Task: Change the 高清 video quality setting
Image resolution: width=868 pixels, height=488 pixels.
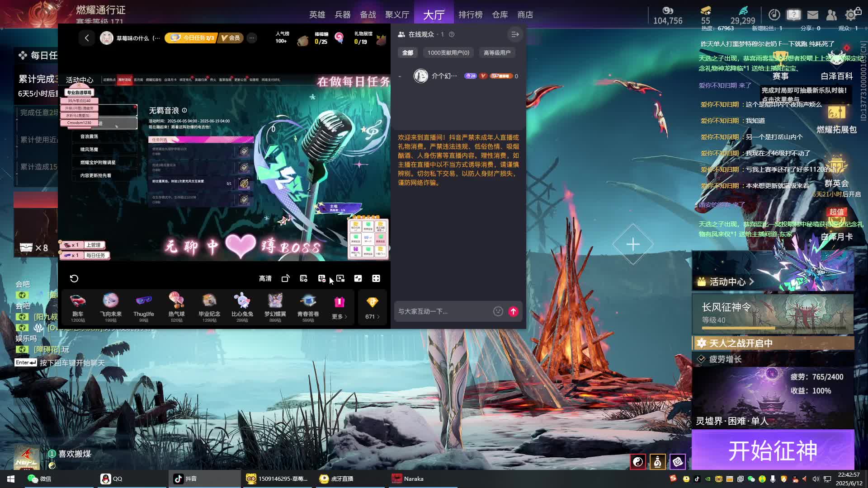Action: pos(265,278)
